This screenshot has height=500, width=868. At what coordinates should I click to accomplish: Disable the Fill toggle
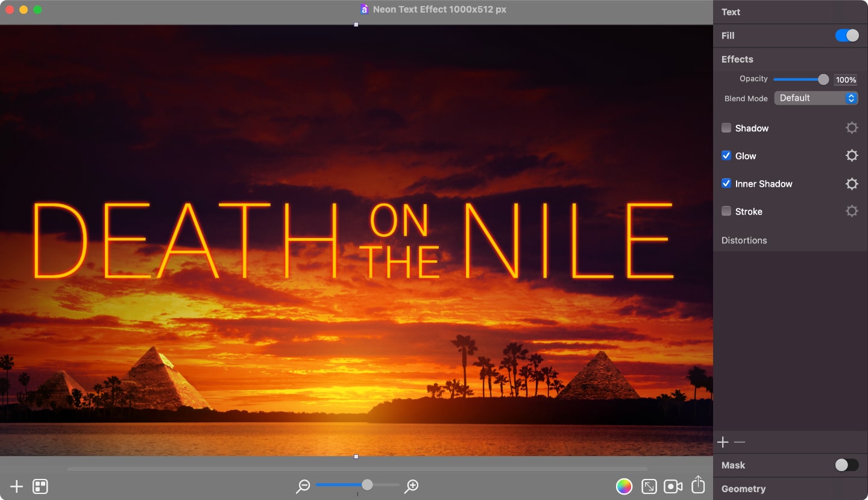847,36
